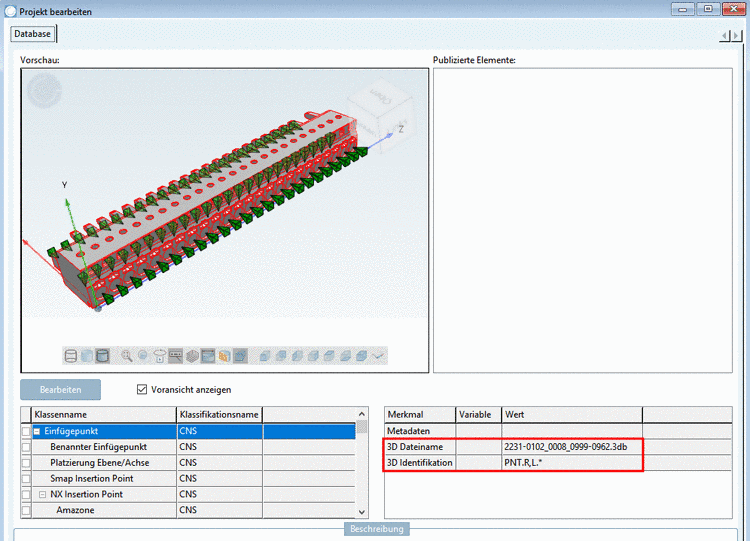Click the Bearbeiten button
Viewport: 750px width, 541px height.
(60, 389)
